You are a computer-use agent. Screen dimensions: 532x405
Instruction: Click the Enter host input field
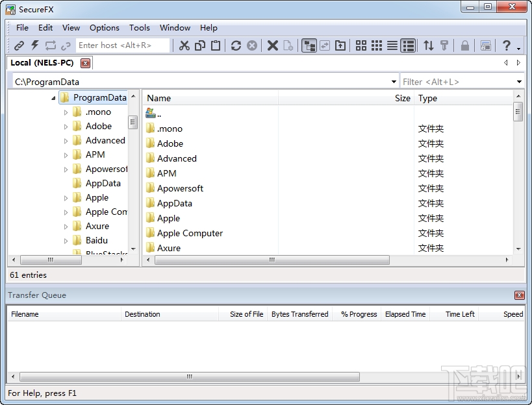tap(123, 45)
